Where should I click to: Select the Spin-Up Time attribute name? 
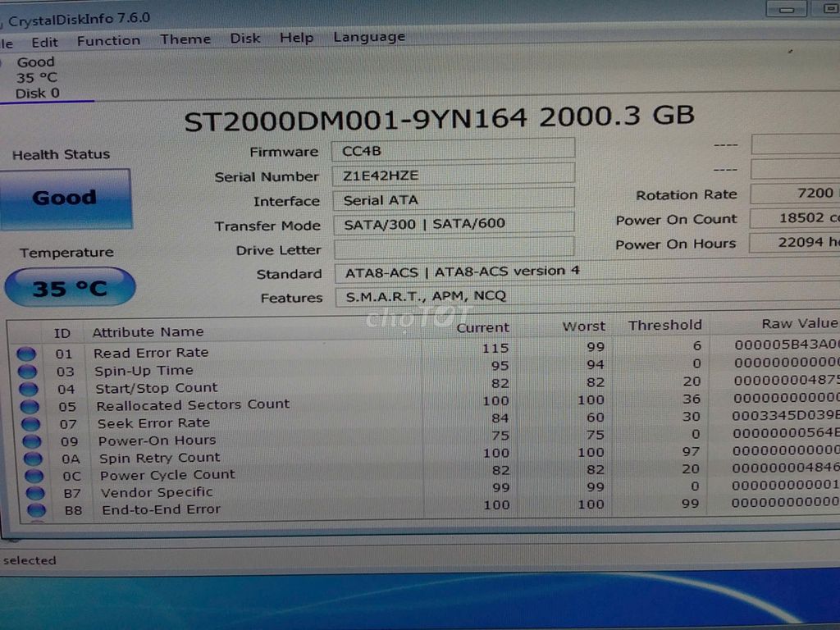tap(144, 371)
